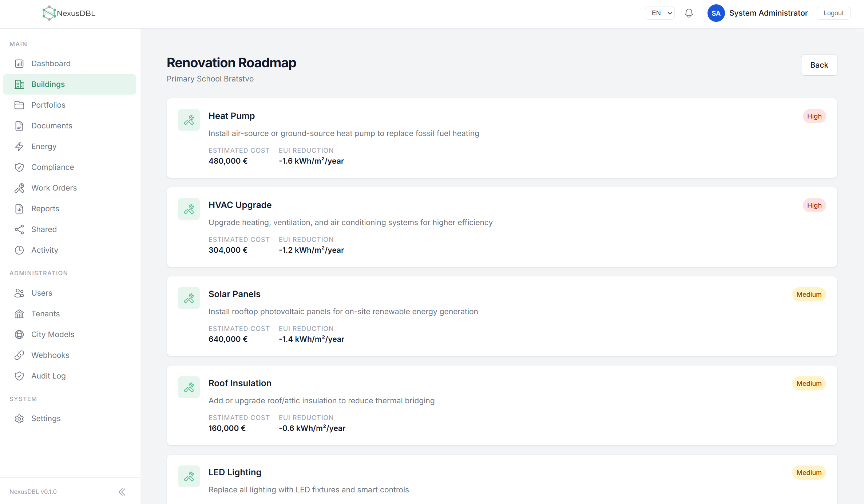Open Dashboard from the sidebar
864x504 pixels.
click(70, 64)
